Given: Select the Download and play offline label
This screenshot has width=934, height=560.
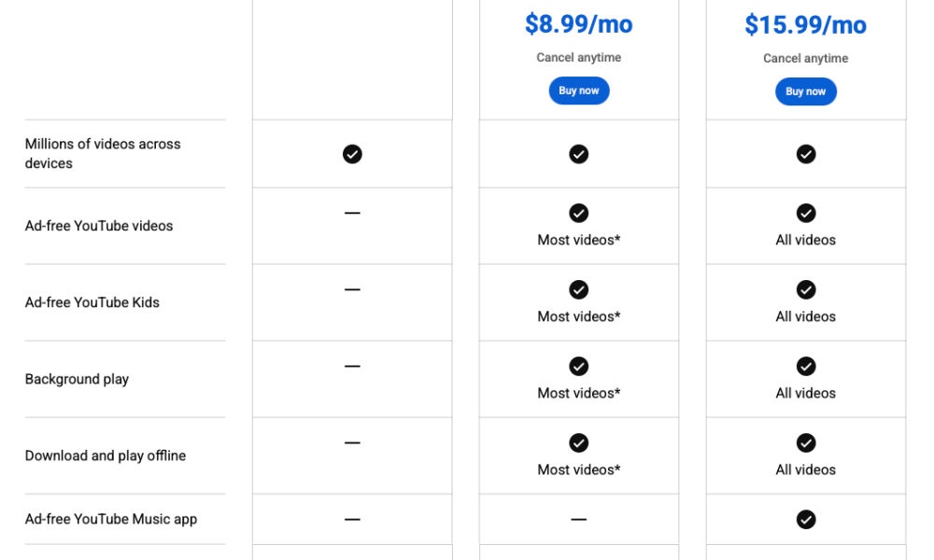Looking at the screenshot, I should point(106,455).
